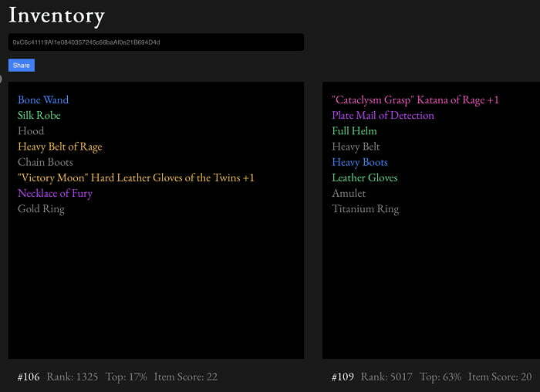Viewport: 540px width, 392px height.
Task: Select the Victory Moon Hard Leather Gloves
Action: [x=136, y=177]
